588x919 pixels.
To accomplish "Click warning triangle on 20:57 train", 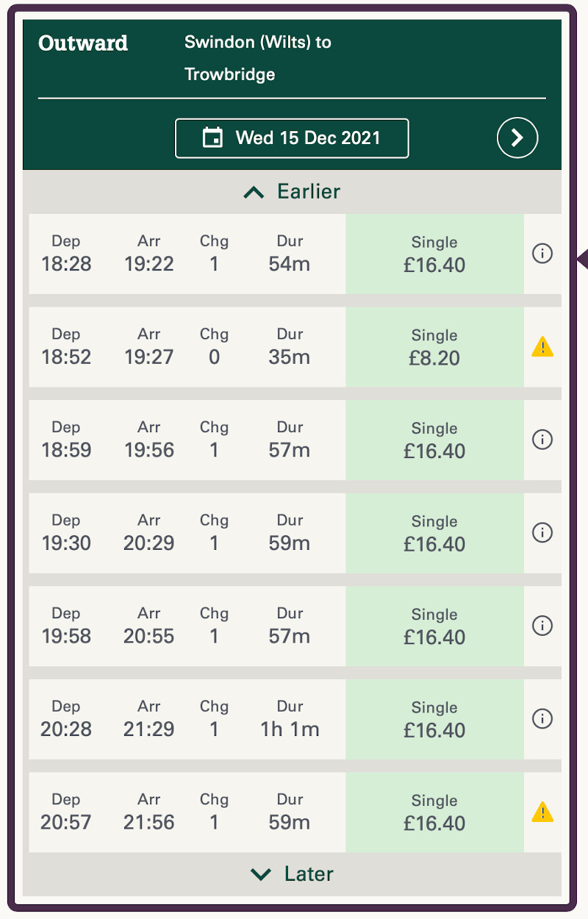I will 542,812.
